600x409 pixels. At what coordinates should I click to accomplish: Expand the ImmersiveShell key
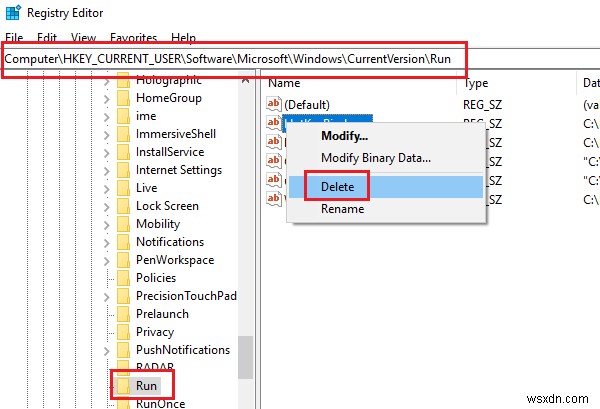[x=107, y=135]
